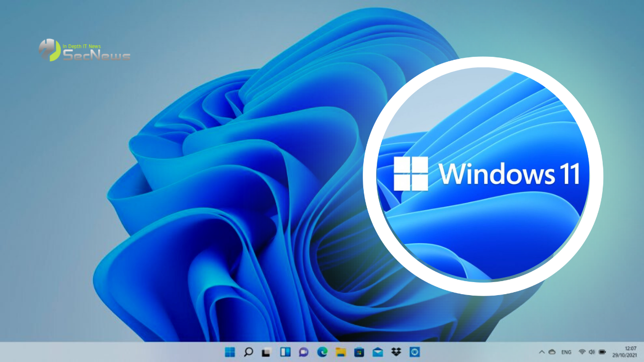This screenshot has width=644, height=362.
Task: Open Dropbox from the taskbar
Action: tap(396, 352)
